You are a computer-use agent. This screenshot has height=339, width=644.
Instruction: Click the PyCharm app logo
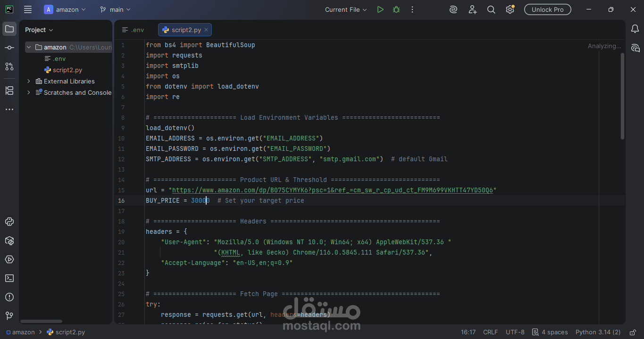tap(9, 9)
